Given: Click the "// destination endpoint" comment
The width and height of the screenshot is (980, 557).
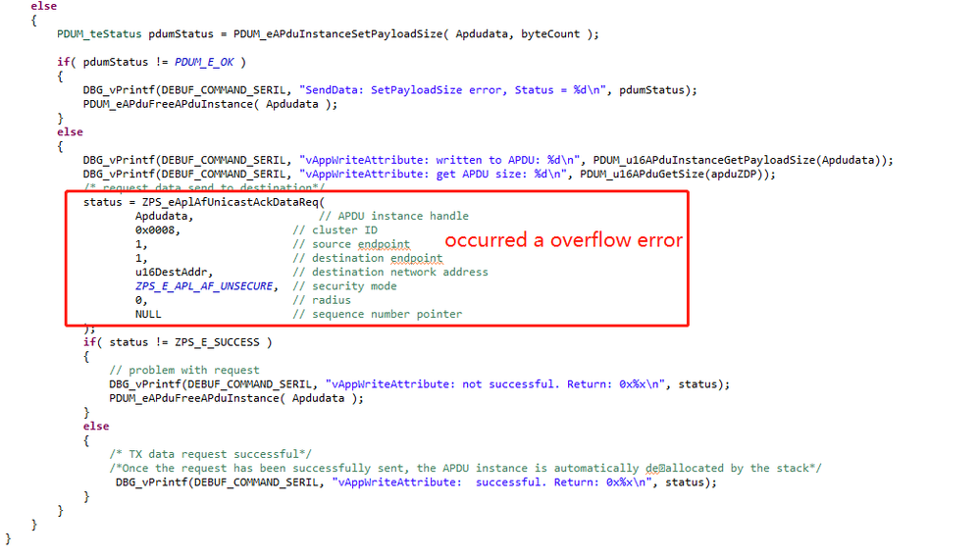Looking at the screenshot, I should (368, 258).
